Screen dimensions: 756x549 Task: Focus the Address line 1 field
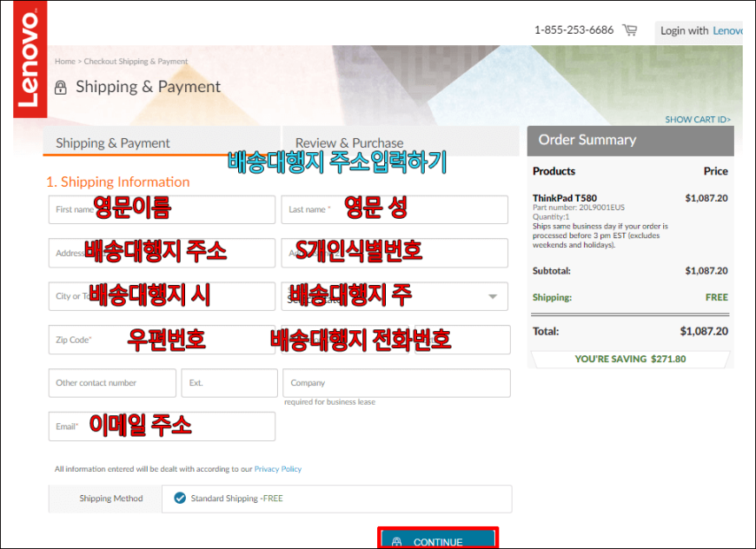point(162,253)
